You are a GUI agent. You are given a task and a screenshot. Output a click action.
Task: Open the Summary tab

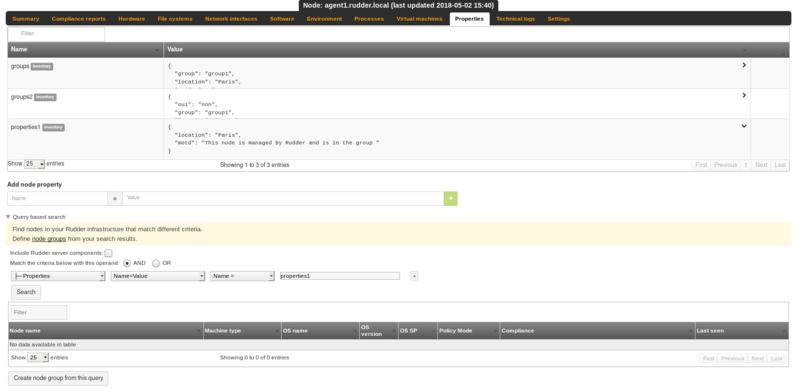click(26, 19)
